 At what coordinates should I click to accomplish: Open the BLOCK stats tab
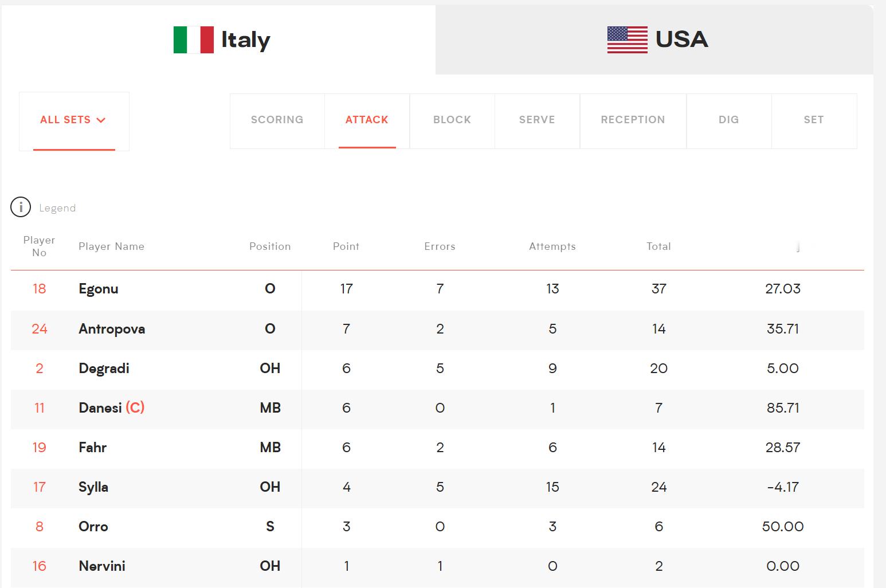click(452, 120)
